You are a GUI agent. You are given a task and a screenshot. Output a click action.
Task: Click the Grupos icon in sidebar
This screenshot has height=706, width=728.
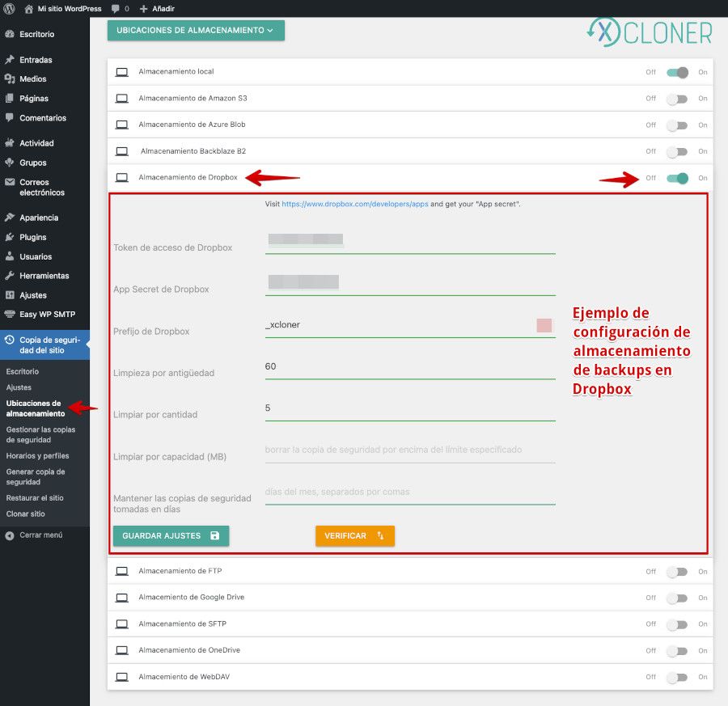click(x=9, y=163)
